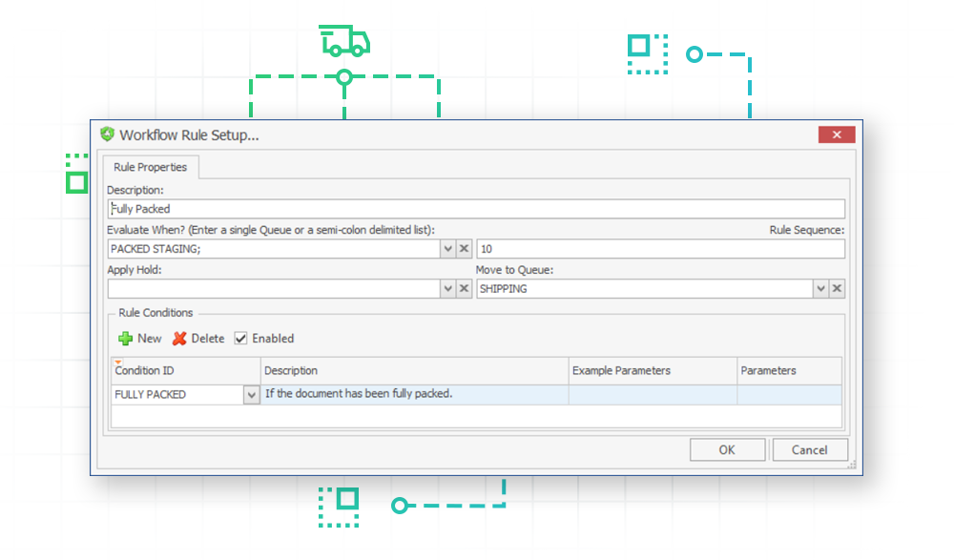Click the Evaluate When field 'PACKED STAGING;'
The image size is (954, 560).
[274, 248]
